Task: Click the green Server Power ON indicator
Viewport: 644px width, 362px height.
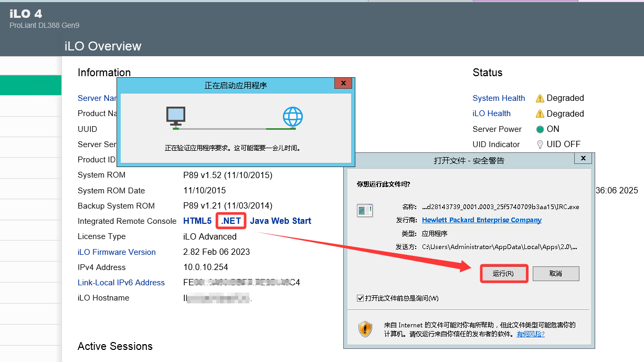Action: 540,129
